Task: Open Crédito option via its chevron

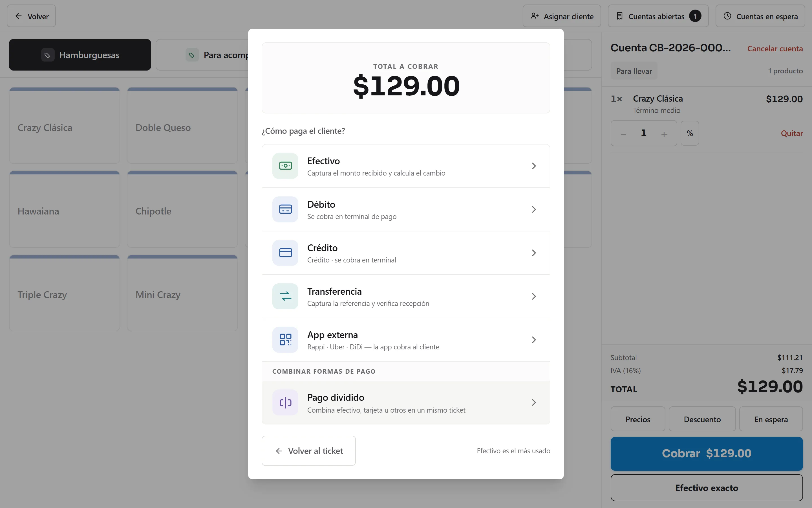Action: [x=534, y=253]
